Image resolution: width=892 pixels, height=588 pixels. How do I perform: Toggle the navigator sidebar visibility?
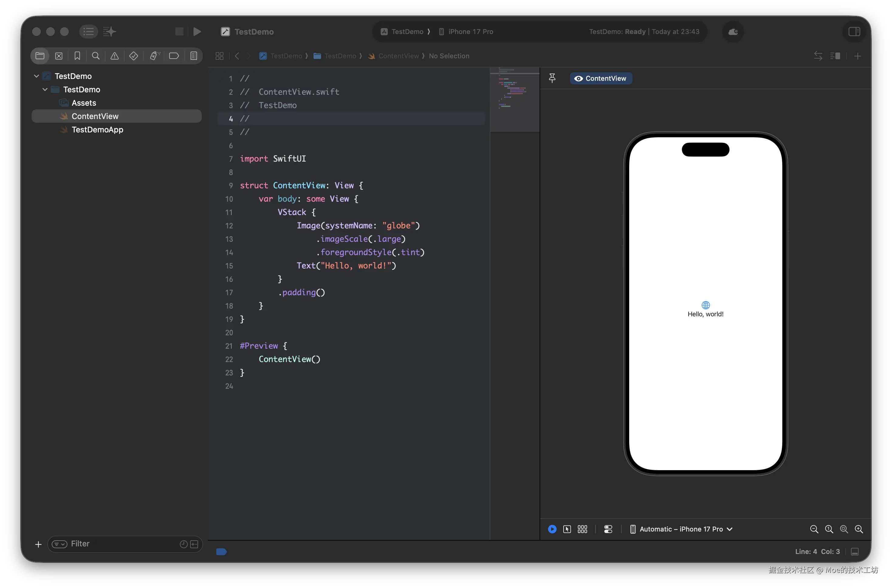pos(88,32)
